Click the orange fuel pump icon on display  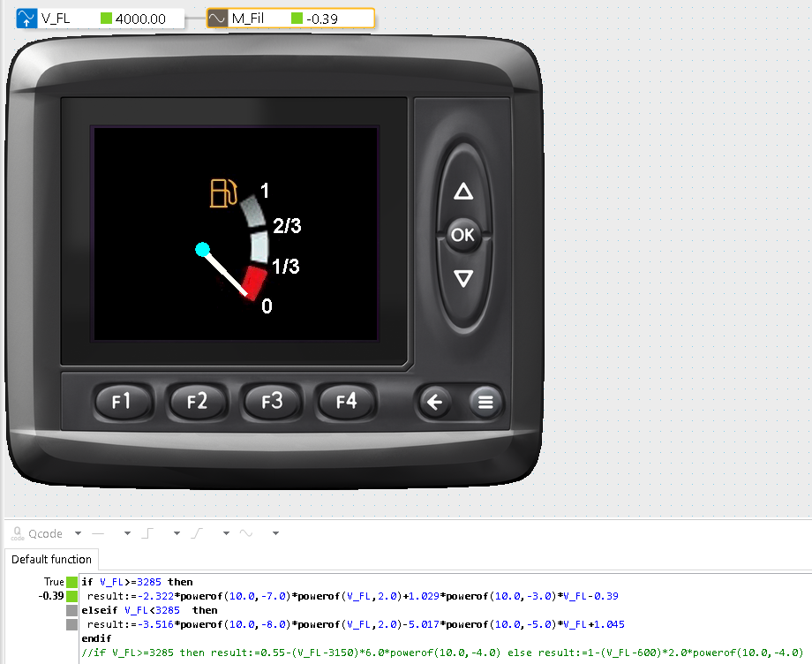click(x=223, y=192)
